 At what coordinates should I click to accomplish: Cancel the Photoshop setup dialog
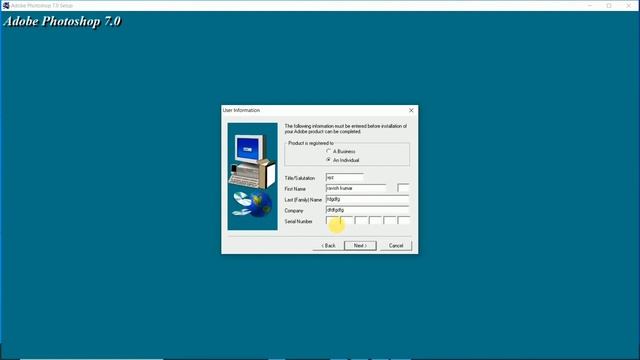pyautogui.click(x=396, y=246)
